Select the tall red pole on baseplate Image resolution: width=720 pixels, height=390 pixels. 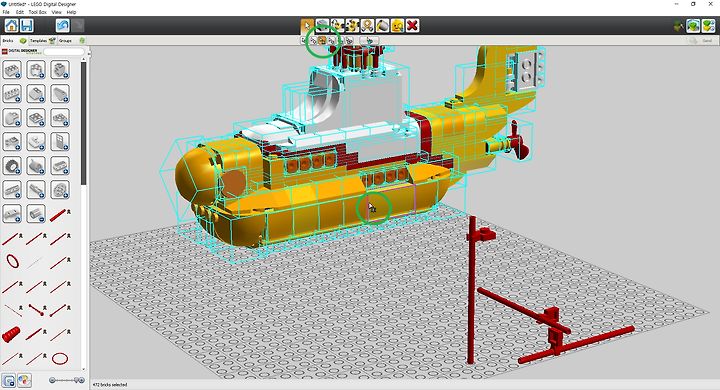pyautogui.click(x=471, y=290)
